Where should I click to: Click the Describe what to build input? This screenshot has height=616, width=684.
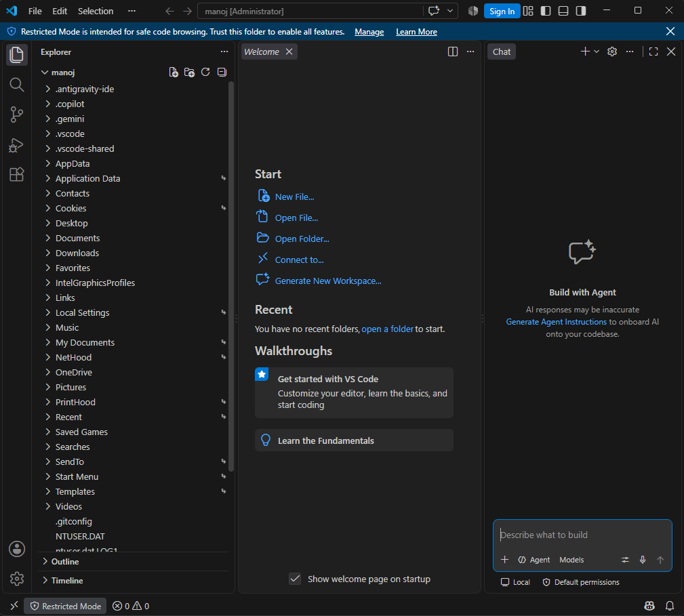(x=583, y=535)
